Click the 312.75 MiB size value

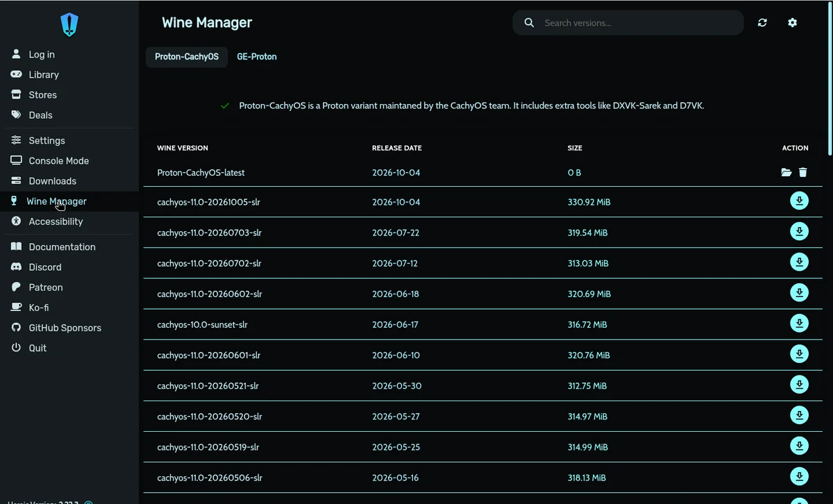[x=587, y=386]
